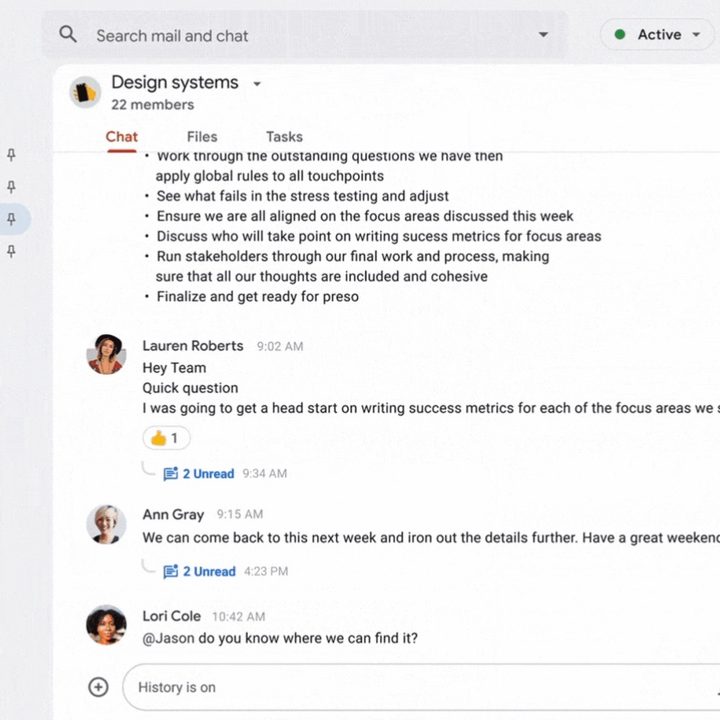The image size is (720, 720).
Task: Click the Lori Cole sender name
Action: [171, 616]
